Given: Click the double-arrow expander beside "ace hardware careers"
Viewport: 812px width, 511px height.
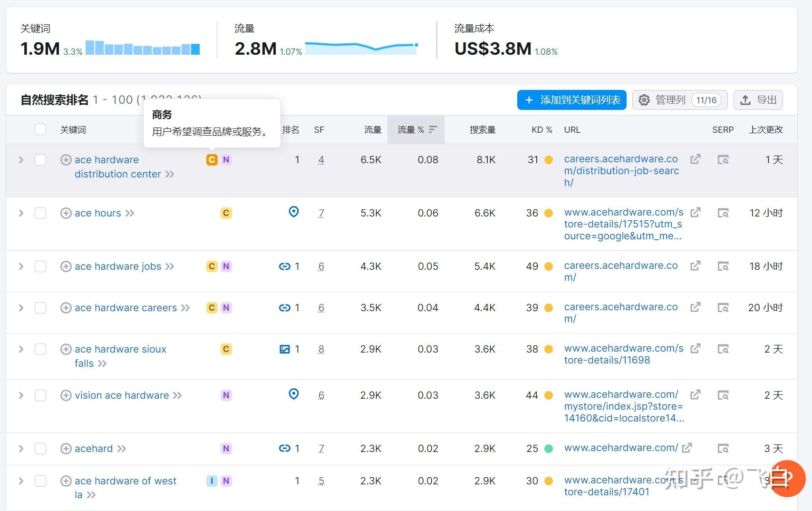Looking at the screenshot, I should click(186, 308).
